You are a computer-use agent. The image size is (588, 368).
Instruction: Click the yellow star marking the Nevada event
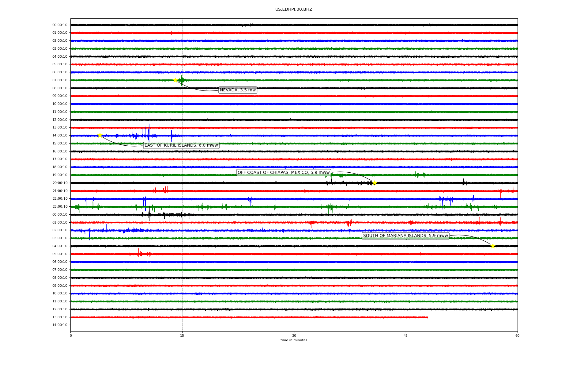tap(175, 80)
